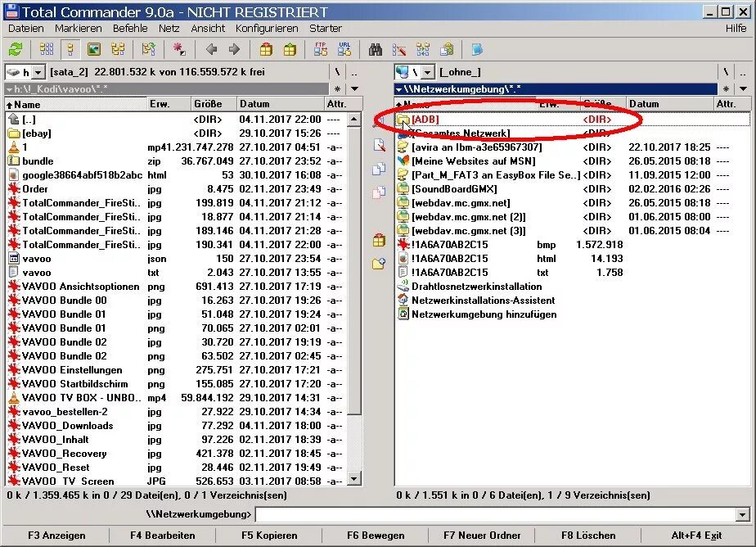Open file search with binoculars icon

[x=375, y=49]
